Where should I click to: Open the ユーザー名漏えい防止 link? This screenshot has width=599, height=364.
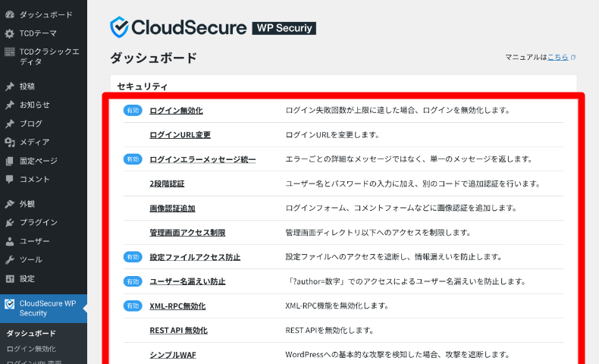click(x=187, y=281)
